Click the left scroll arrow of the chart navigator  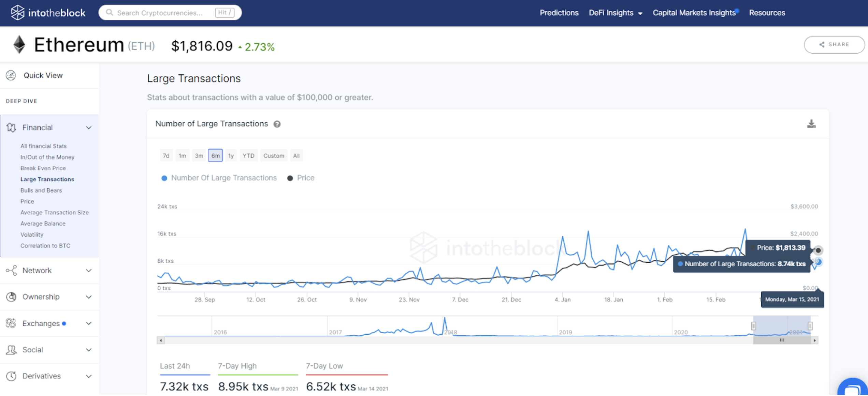point(161,340)
